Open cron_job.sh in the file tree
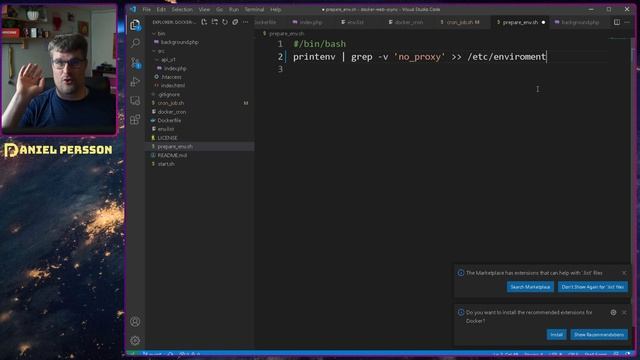 [x=171, y=103]
